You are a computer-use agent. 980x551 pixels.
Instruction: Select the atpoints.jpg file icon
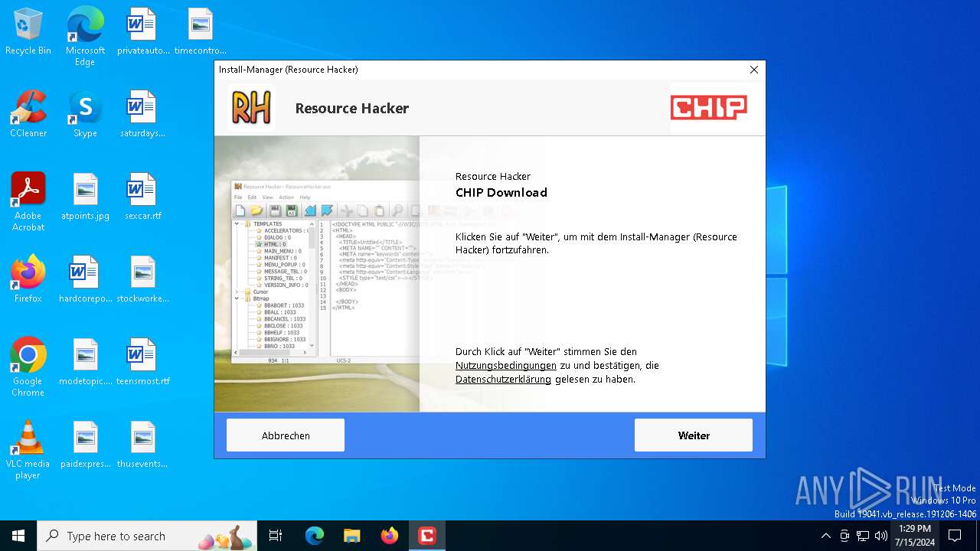tap(85, 197)
